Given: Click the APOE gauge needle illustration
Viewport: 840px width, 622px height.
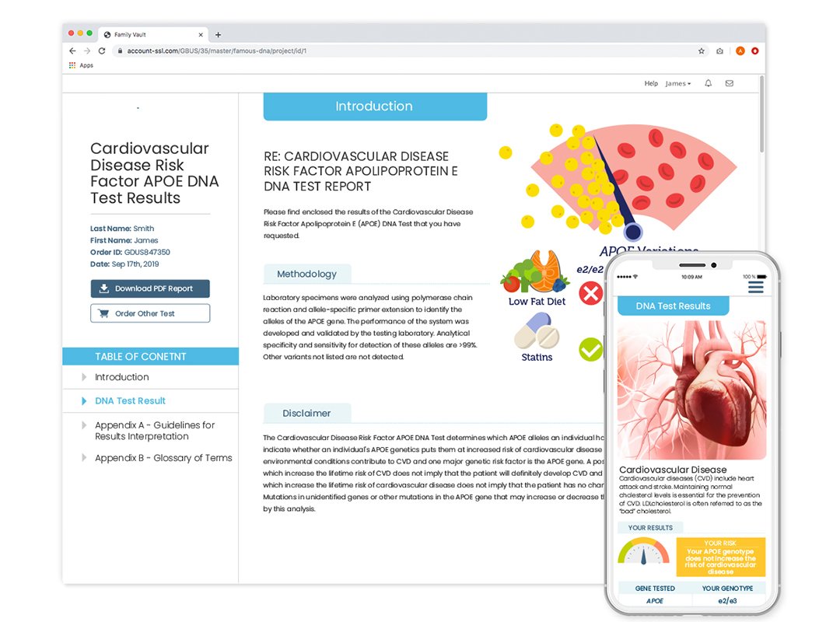Looking at the screenshot, I should tap(616, 187).
